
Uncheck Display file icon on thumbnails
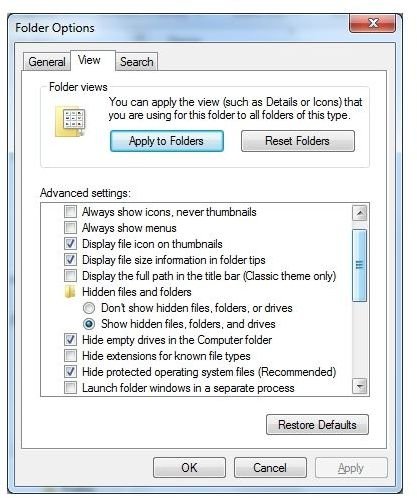(70, 244)
